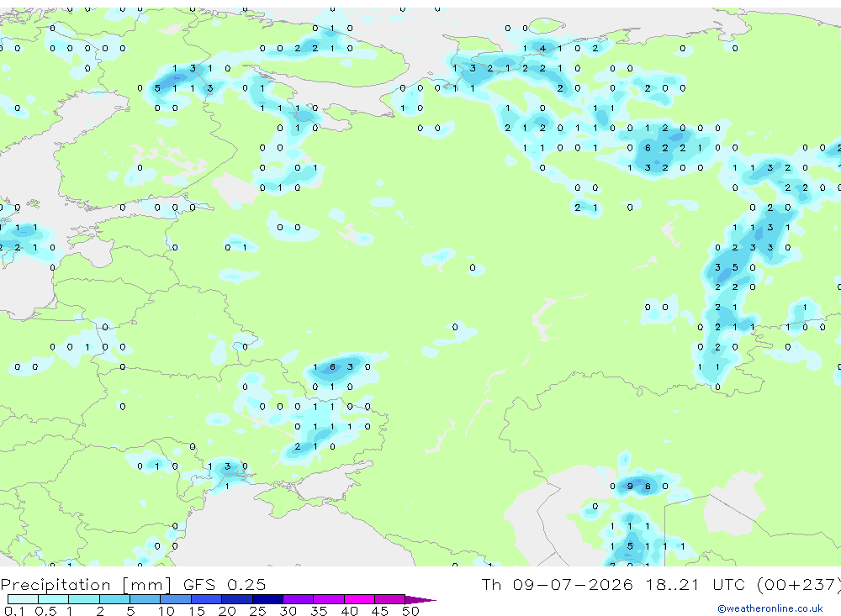Click the '10' legend scale label
841x616 pixels.
166,611
